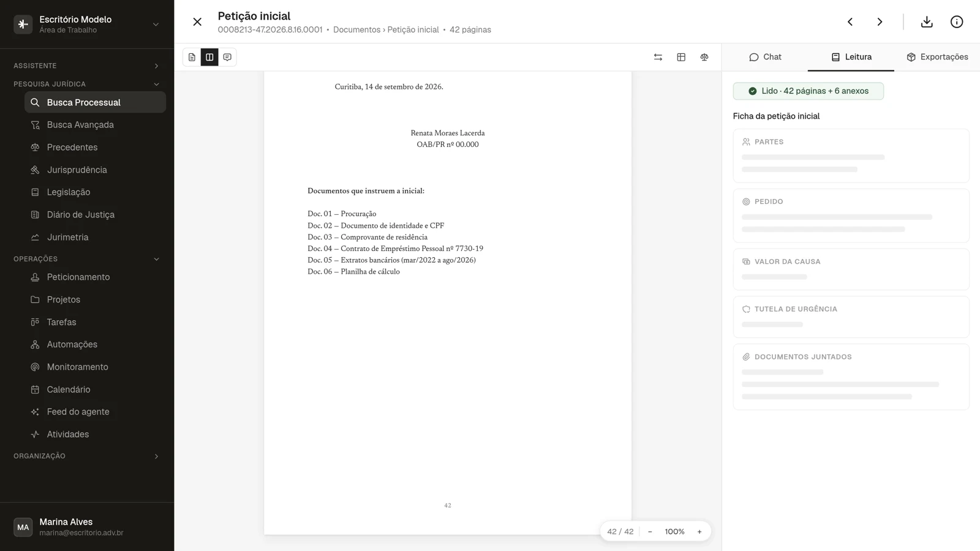This screenshot has width=980, height=551.
Task: Toggle the comments view icon
Action: [227, 57]
